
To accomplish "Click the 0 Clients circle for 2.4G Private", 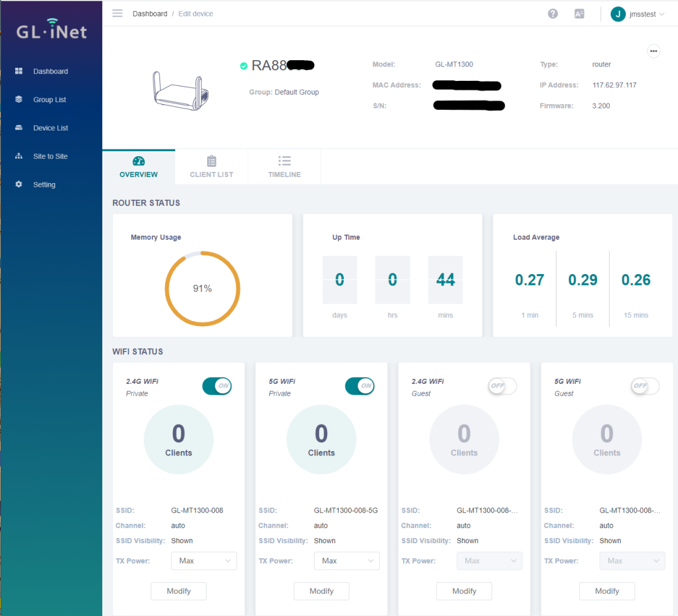I will coord(178,439).
